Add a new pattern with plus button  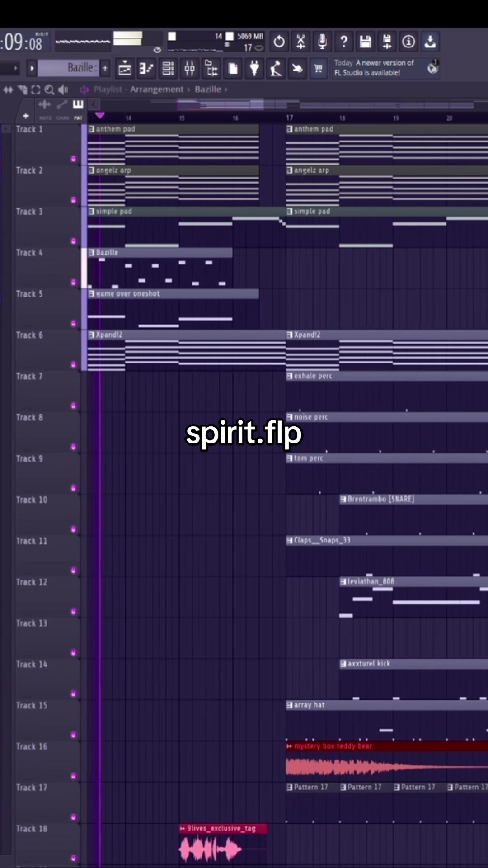tap(105, 68)
